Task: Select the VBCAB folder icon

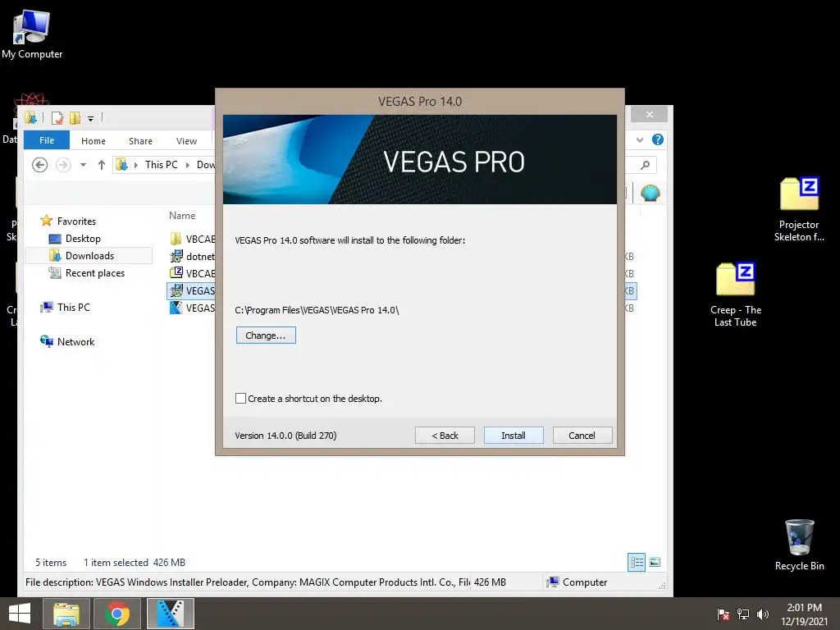Action: click(x=176, y=239)
